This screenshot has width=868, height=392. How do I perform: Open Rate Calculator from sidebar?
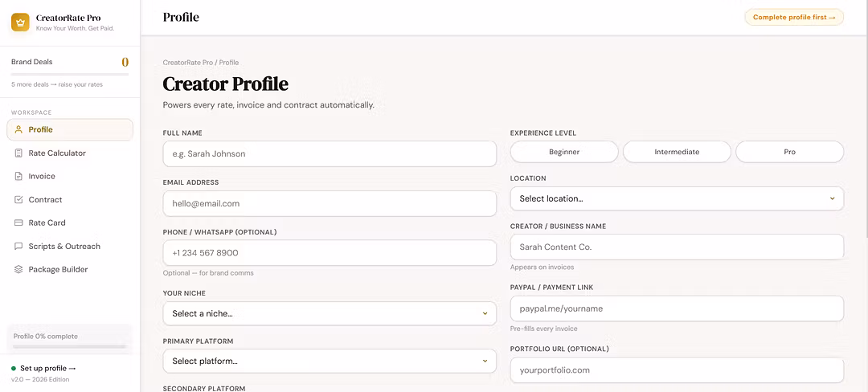click(70, 153)
